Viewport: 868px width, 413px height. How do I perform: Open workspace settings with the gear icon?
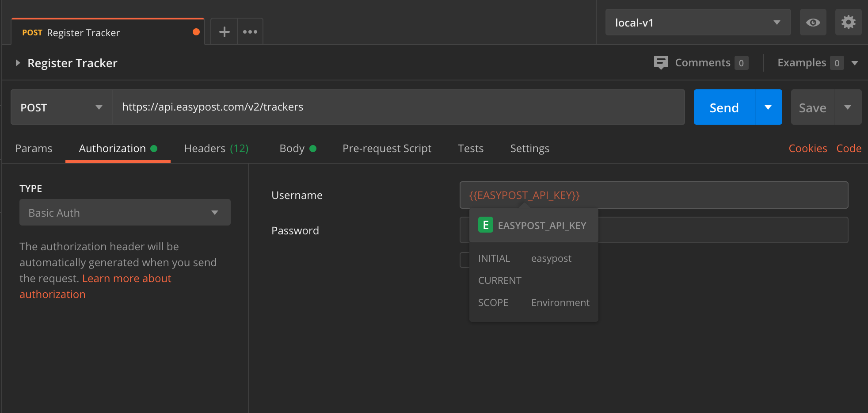[848, 22]
